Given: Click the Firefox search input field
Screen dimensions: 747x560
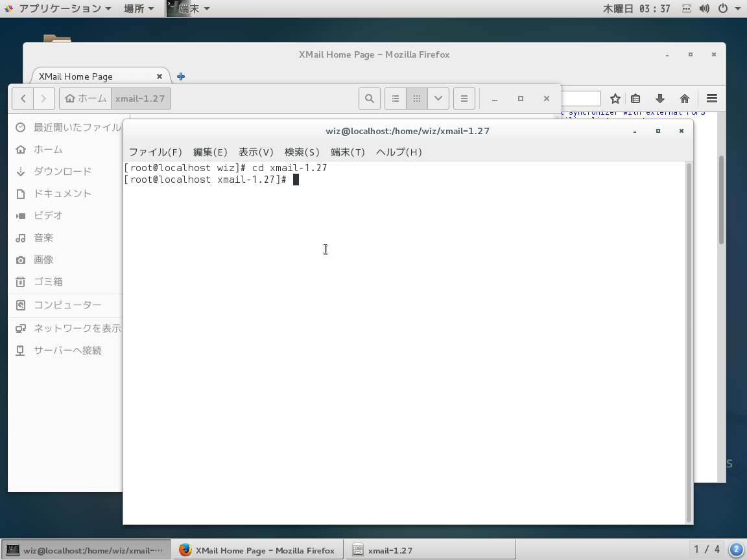Looking at the screenshot, I should tap(581, 99).
